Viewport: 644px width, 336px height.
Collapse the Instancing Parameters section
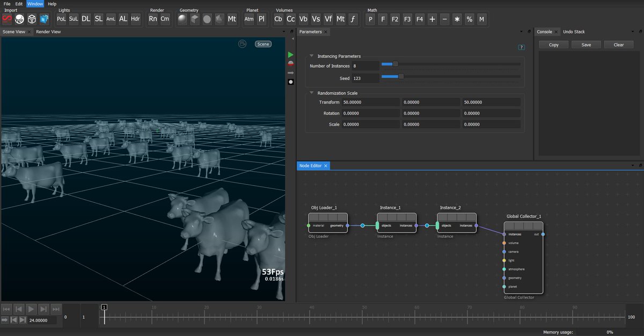(x=312, y=56)
